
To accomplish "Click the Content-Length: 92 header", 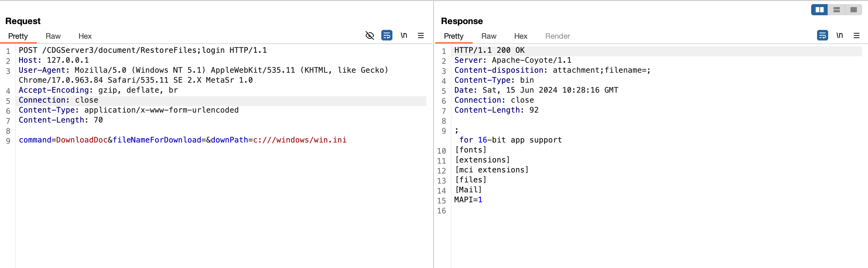I will point(496,110).
